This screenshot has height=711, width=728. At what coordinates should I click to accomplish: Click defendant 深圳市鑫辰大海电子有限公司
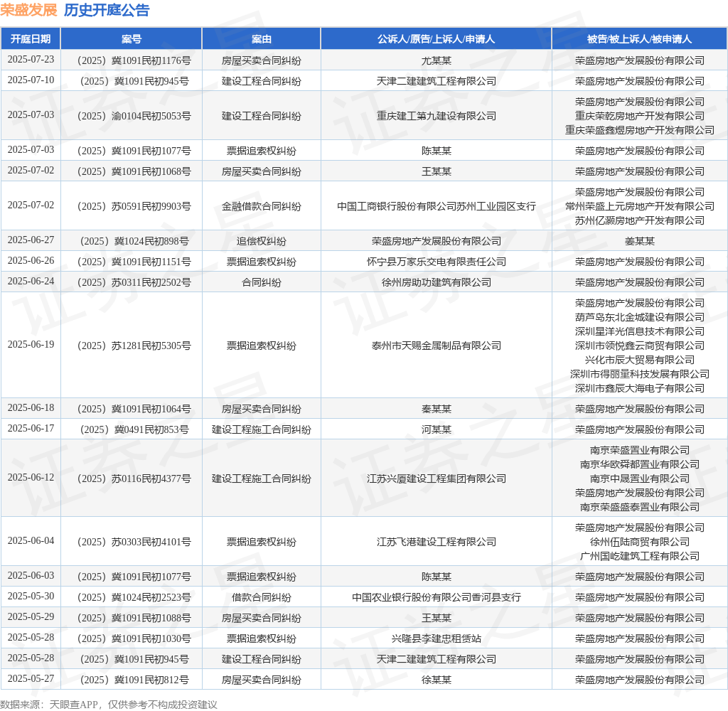[639, 388]
